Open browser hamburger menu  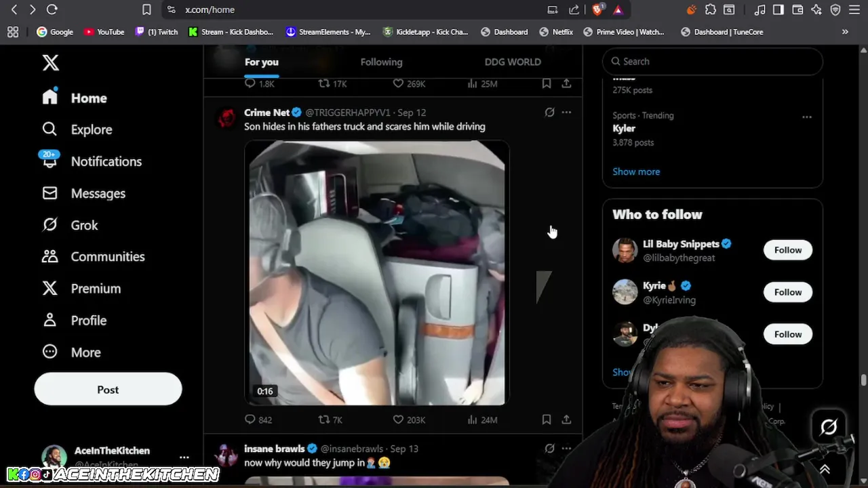[854, 9]
